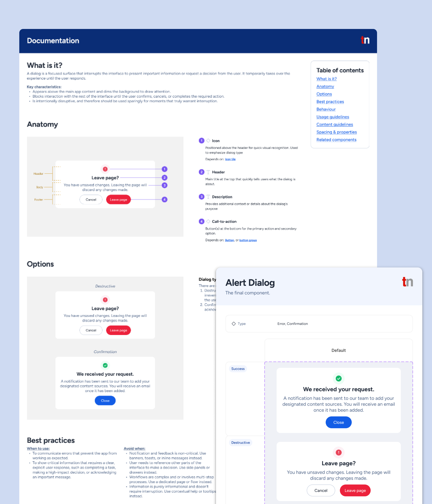Image resolution: width=432 pixels, height=504 pixels.
Task: Click the diamond icon beside Call-to-action
Action: tap(208, 221)
